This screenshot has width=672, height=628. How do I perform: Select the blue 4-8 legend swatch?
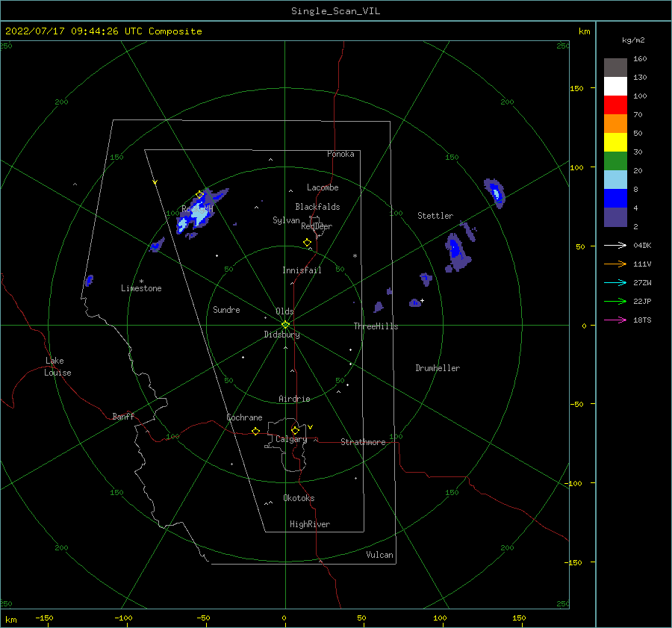click(615, 199)
